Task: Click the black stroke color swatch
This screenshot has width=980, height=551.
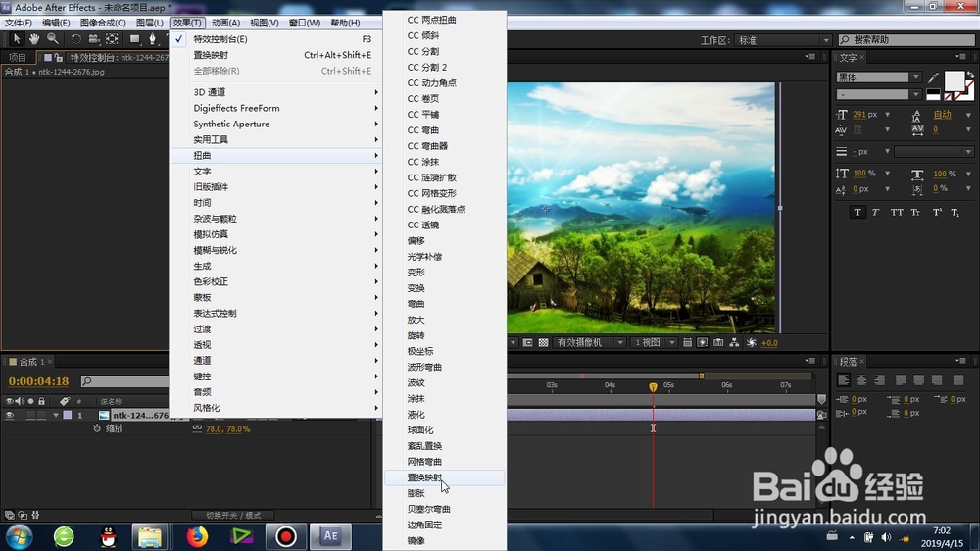Action: click(x=933, y=94)
